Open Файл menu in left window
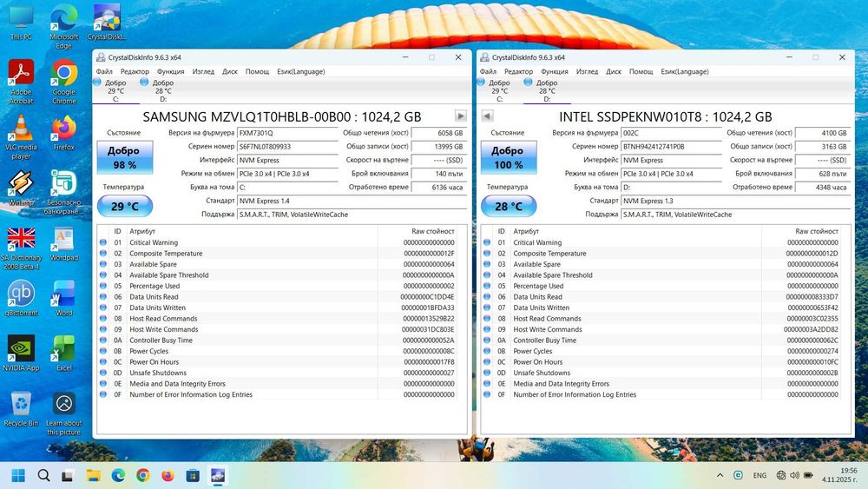The image size is (868, 489). tap(104, 71)
